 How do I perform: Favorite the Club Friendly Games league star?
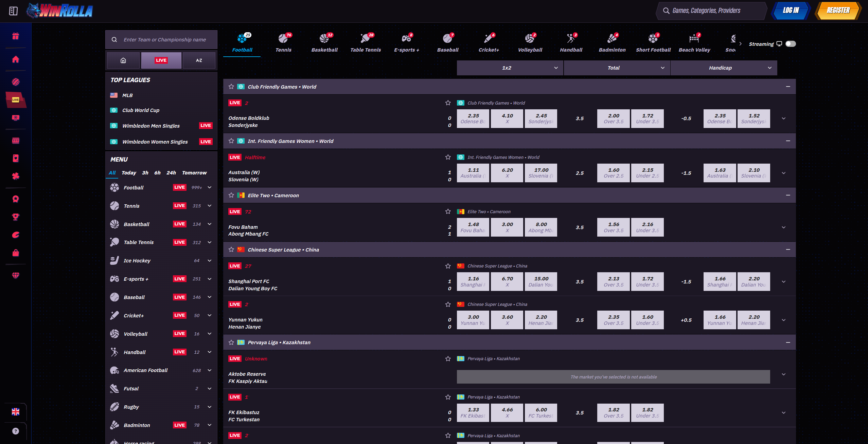[x=231, y=87]
